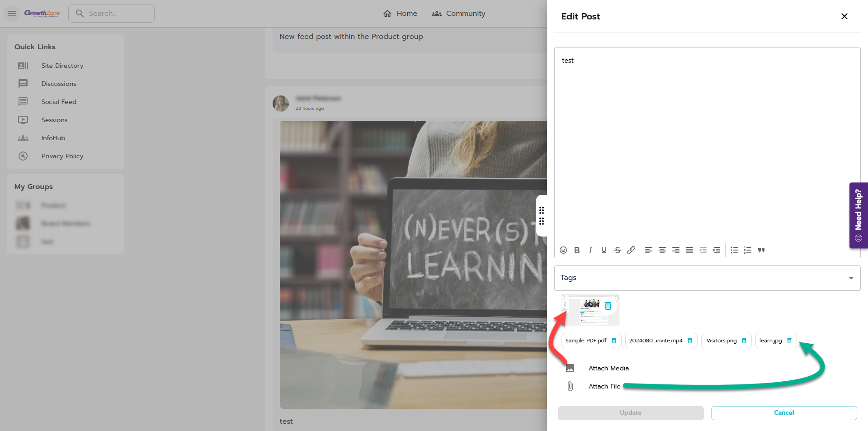Screen dimensions: 868x431
Task: Remove the learn.jpg attachment
Action: [x=789, y=341]
